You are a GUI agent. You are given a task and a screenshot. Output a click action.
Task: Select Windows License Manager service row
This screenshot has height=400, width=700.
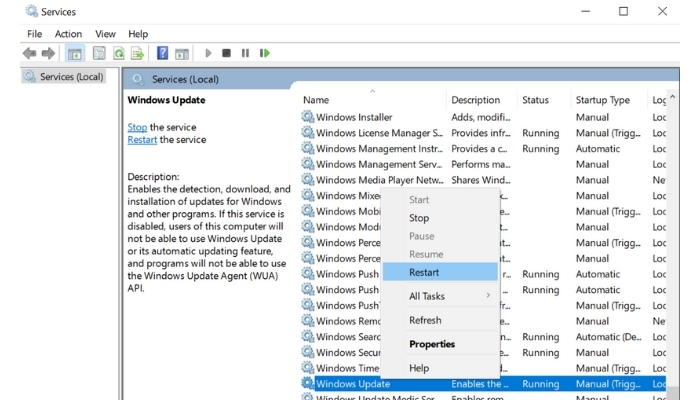(483, 133)
